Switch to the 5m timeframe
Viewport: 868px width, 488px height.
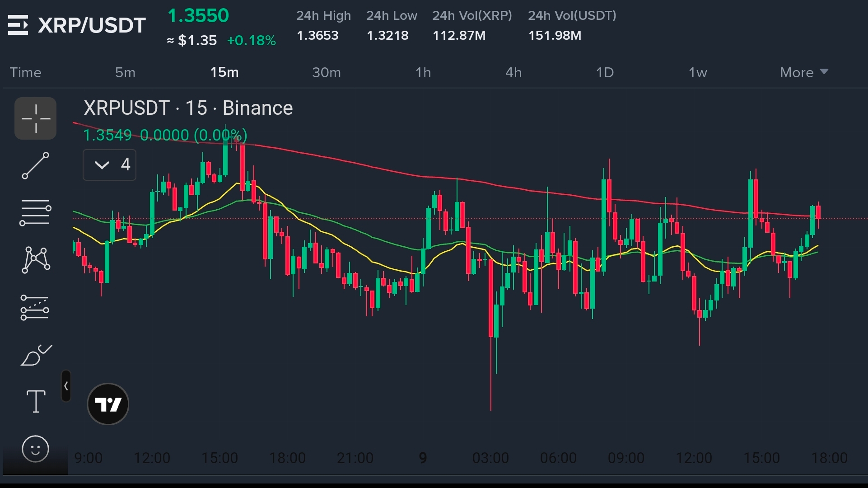125,72
